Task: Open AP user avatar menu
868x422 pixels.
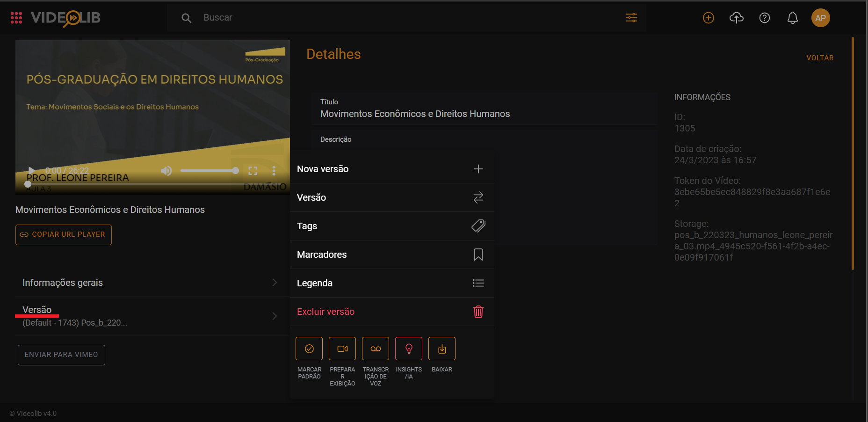Action: pyautogui.click(x=821, y=18)
